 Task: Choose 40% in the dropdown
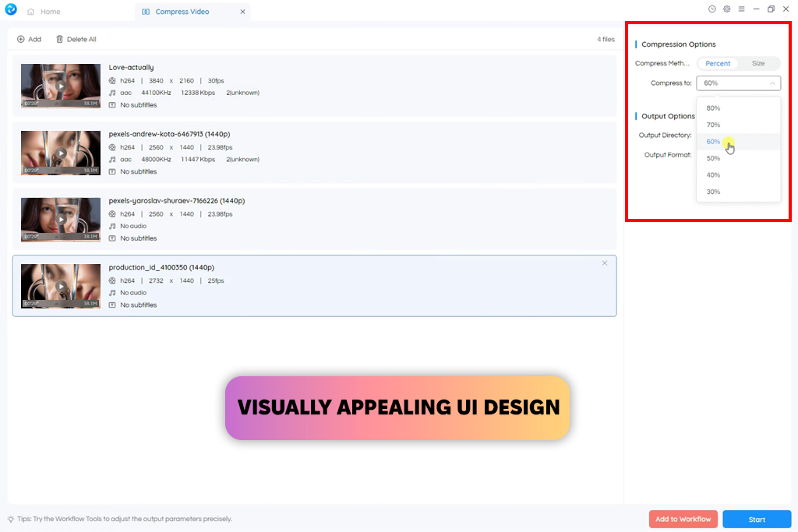739,175
